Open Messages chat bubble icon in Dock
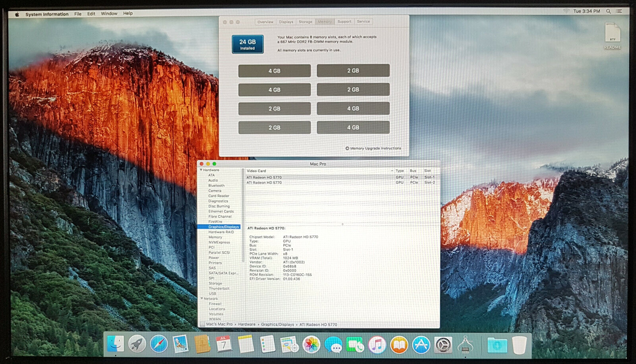Viewport: 636px width, 364px height. tap(333, 344)
